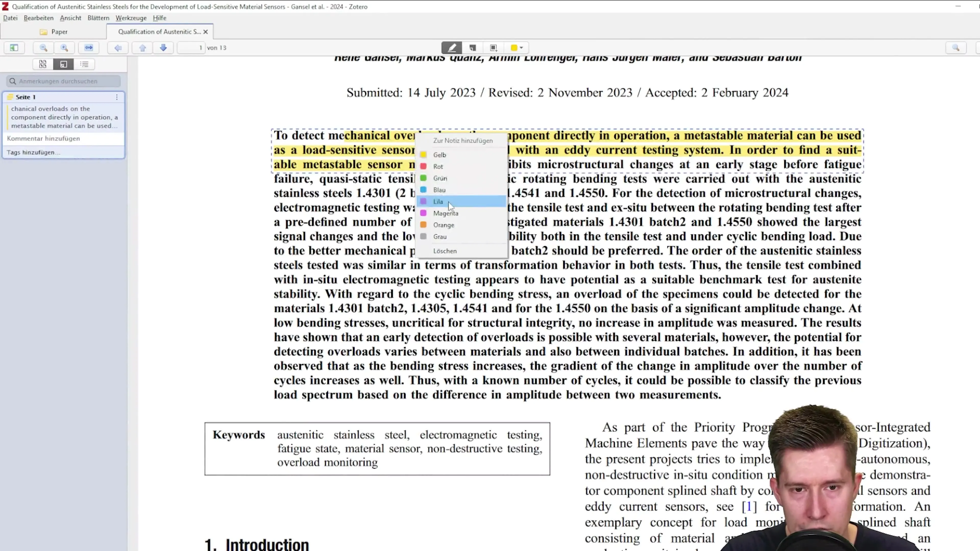The width and height of the screenshot is (980, 551).
Task: Click the Anmerkungen durchsuchen search field
Action: (x=63, y=81)
